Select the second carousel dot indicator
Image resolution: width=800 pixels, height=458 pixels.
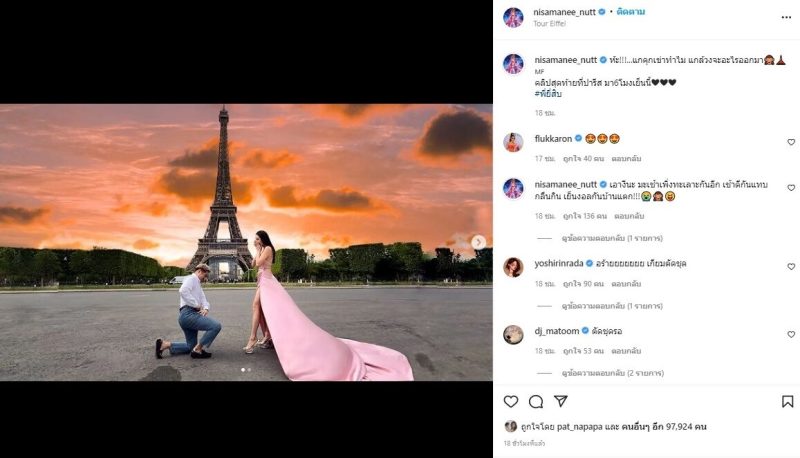249,370
